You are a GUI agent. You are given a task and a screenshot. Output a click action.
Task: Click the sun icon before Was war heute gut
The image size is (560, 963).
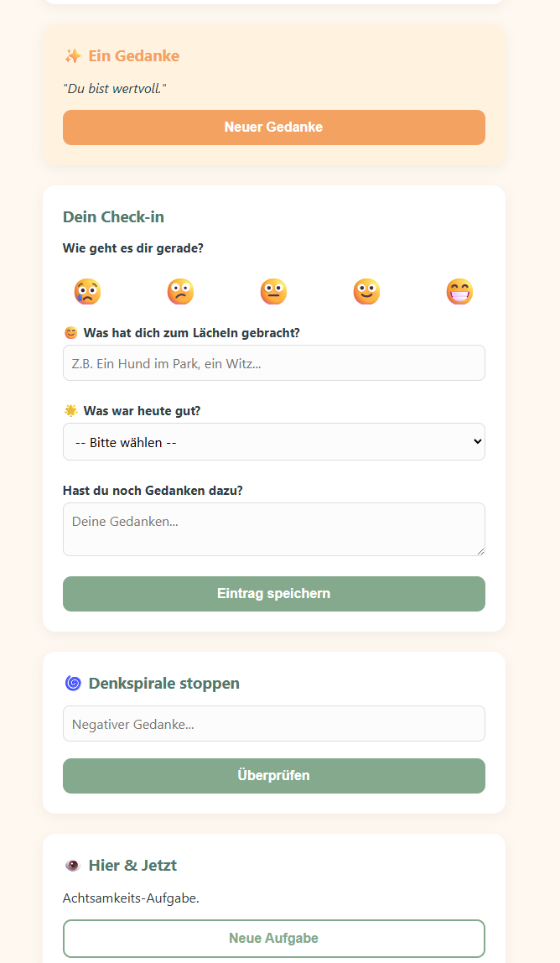(70, 410)
